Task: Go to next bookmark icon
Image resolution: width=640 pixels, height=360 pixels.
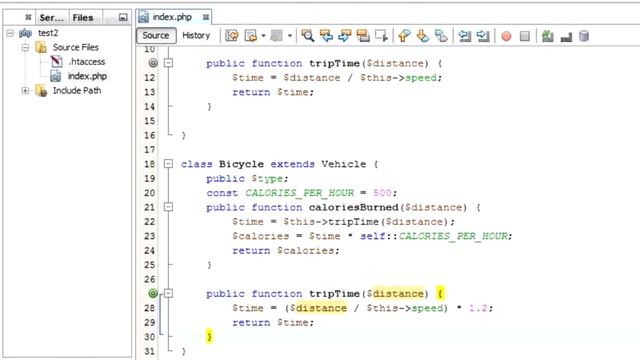Action: click(422, 36)
